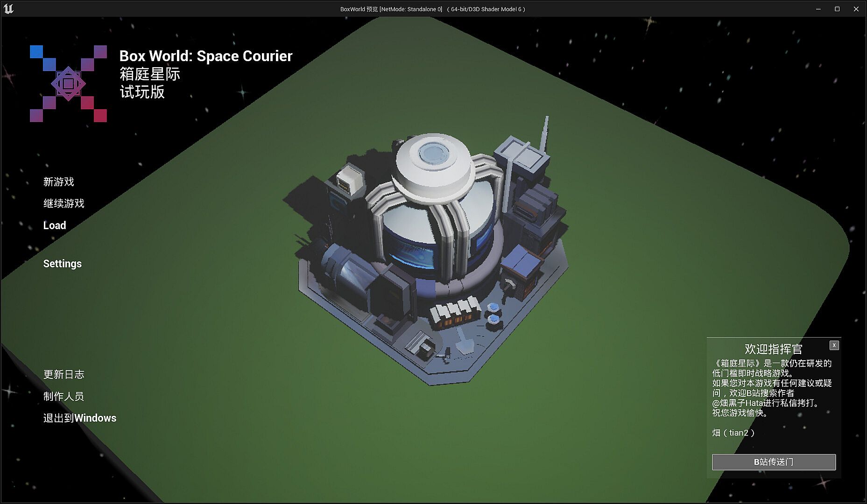
Task: Close the 欢迎指挥官 welcome popup
Action: [834, 345]
